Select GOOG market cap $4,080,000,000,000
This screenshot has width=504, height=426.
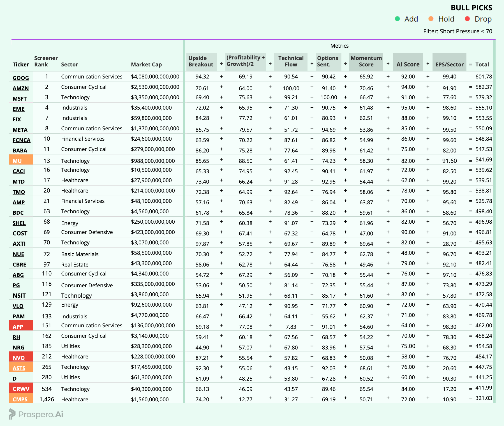[155, 77]
